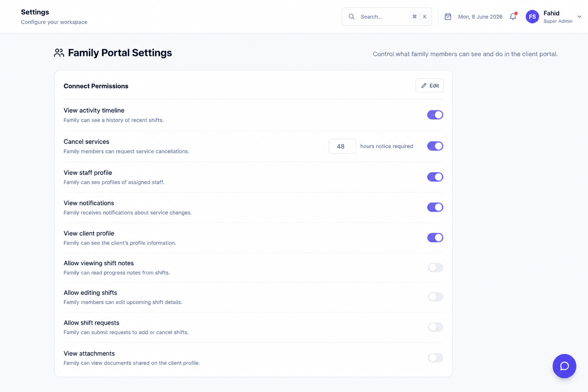Screen dimensions: 588x392
Task: Open the calendar icon beside the date
Action: [x=448, y=16]
